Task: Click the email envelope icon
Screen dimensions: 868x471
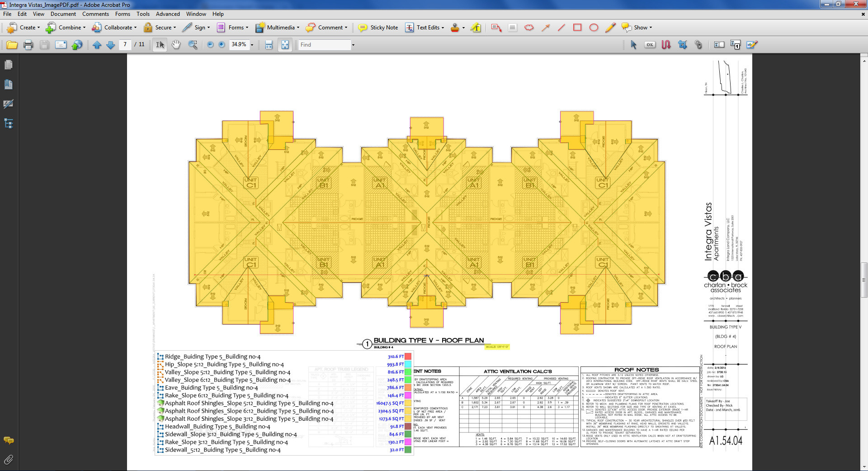Action: [x=61, y=45]
